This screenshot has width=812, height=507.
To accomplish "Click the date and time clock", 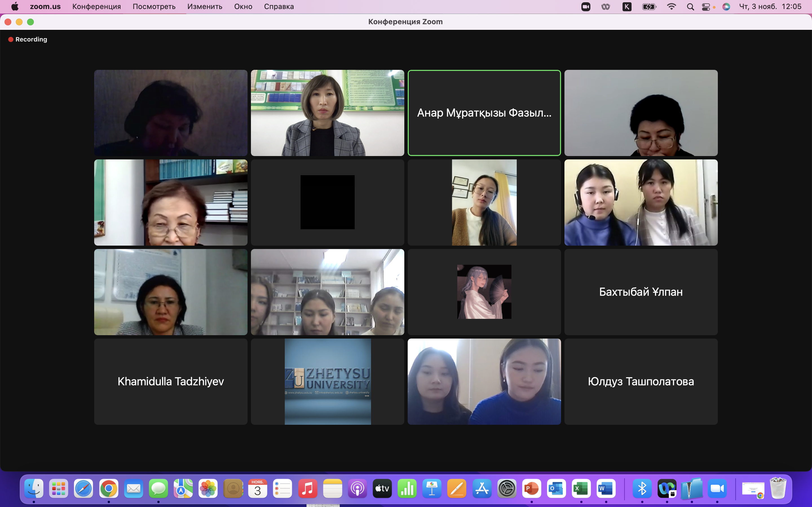I will 770,7.
